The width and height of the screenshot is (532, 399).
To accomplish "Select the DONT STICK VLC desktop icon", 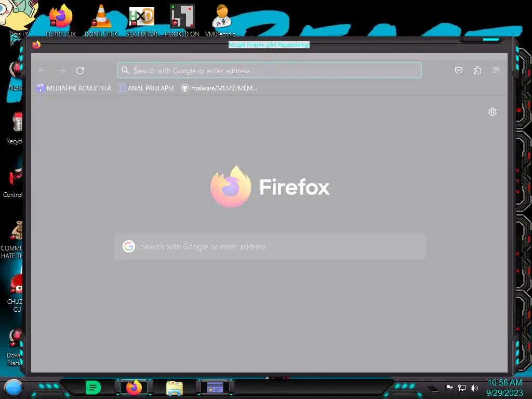I will tap(101, 21).
